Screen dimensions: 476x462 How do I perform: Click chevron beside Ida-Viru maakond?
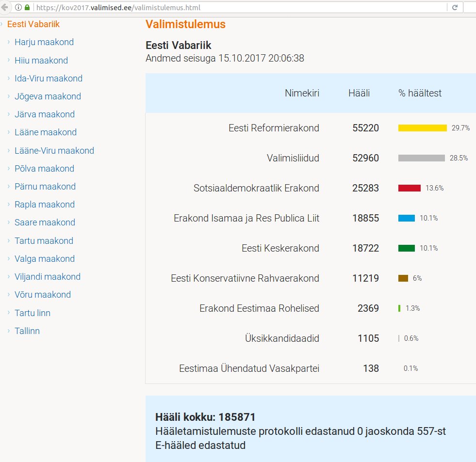9,78
